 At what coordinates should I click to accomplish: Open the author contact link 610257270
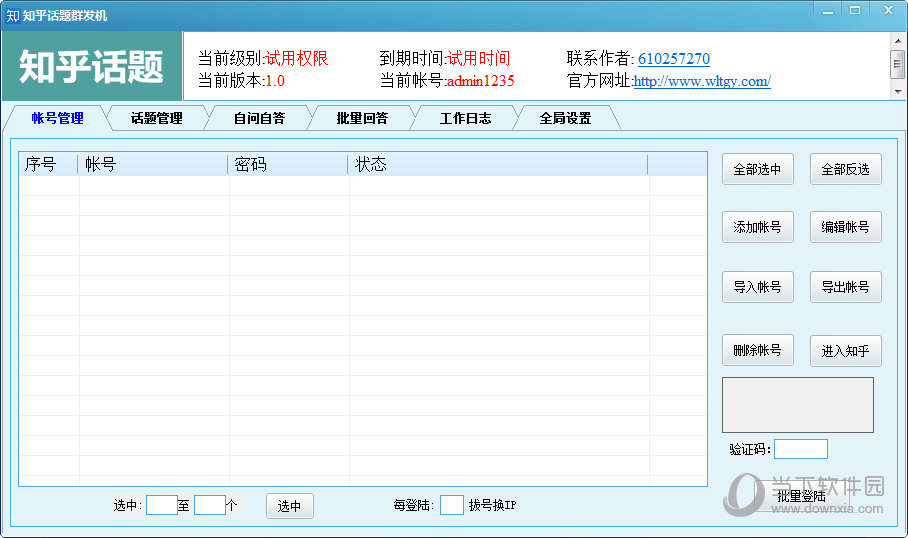click(673, 58)
